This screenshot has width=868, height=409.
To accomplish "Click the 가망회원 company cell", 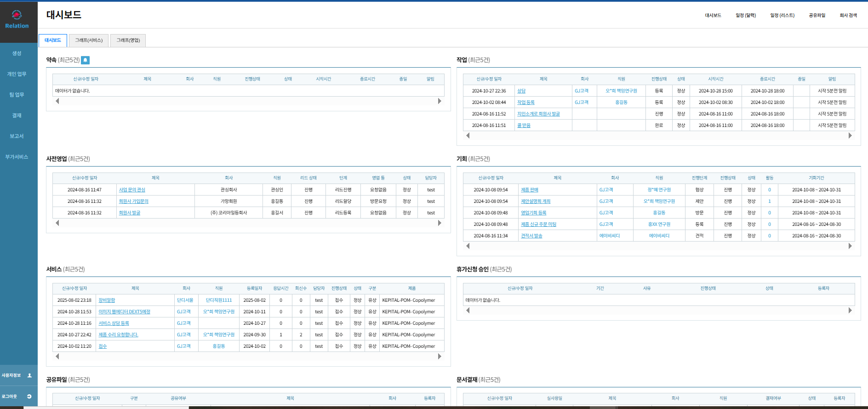I will (228, 202).
